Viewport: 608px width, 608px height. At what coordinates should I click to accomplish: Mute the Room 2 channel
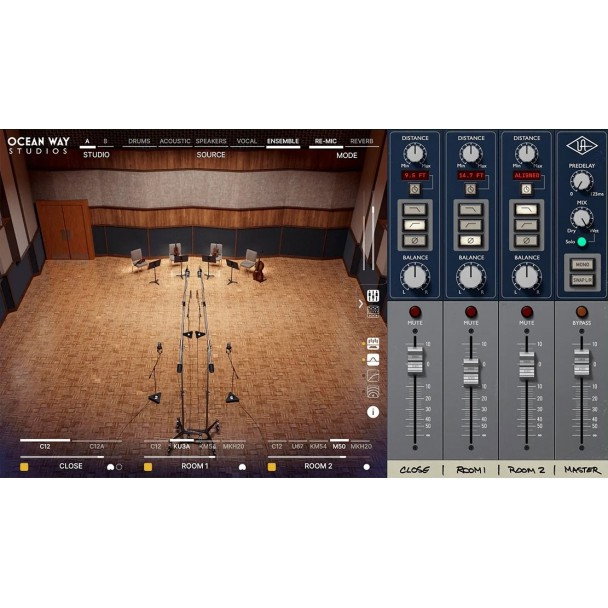(x=527, y=312)
